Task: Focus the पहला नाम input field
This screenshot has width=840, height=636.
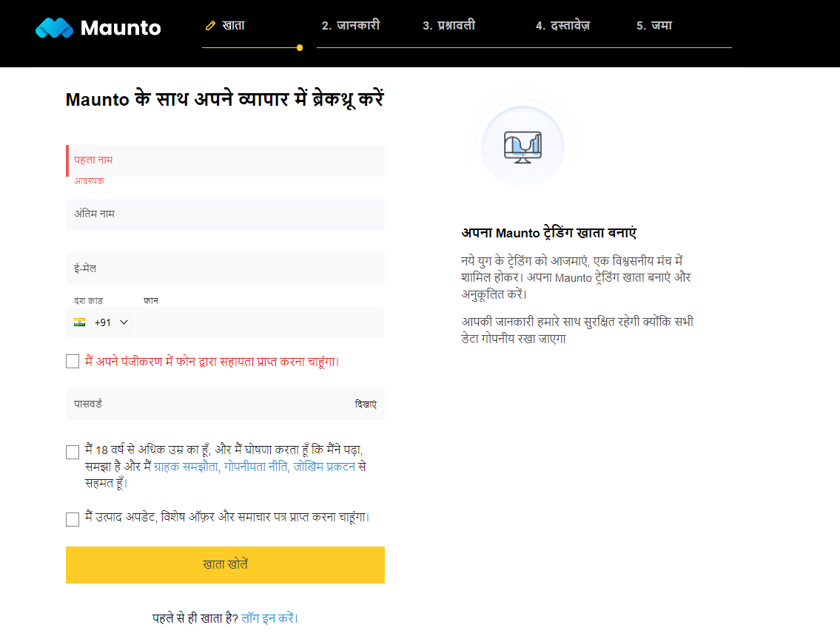Action: point(226,160)
